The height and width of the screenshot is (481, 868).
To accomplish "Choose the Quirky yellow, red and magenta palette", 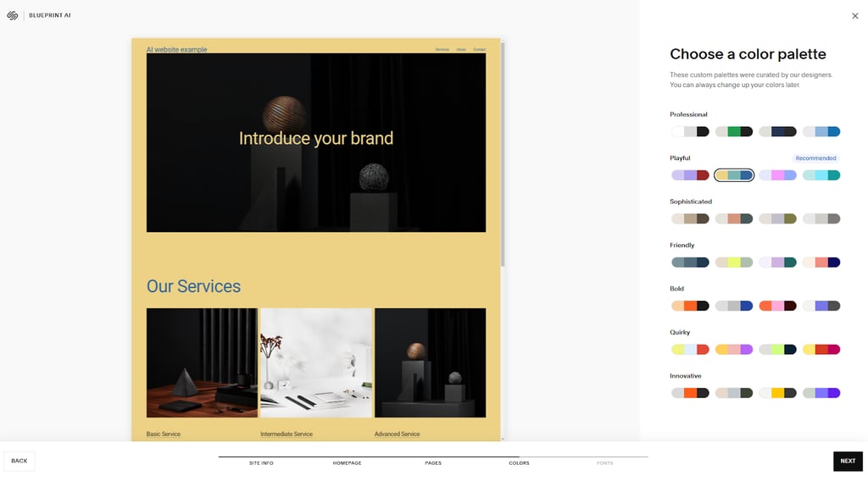I will [821, 350].
